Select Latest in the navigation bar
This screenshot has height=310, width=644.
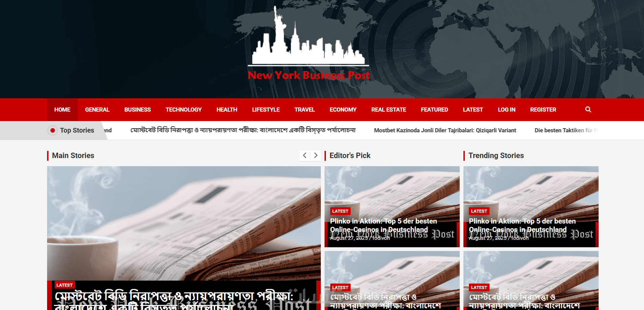(473, 110)
